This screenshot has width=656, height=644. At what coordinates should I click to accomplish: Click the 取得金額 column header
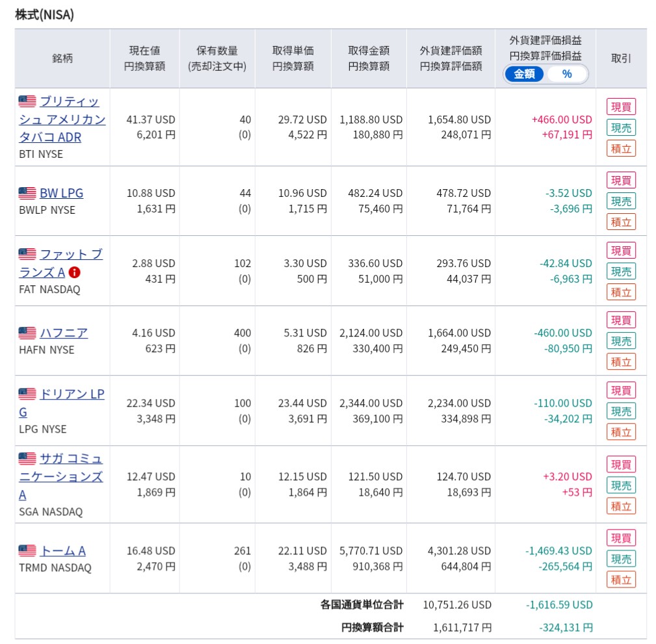(x=369, y=58)
